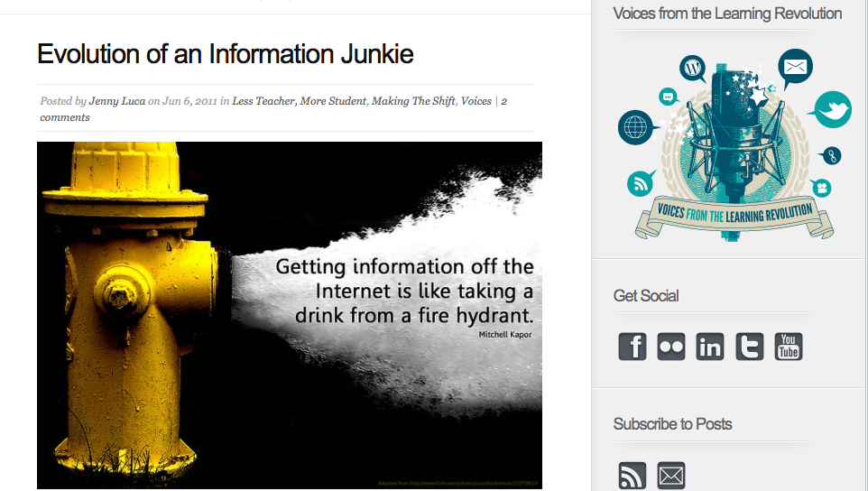This screenshot has width=868, height=491.
Task: Click the video camera bubble in graphic
Action: pos(820,187)
